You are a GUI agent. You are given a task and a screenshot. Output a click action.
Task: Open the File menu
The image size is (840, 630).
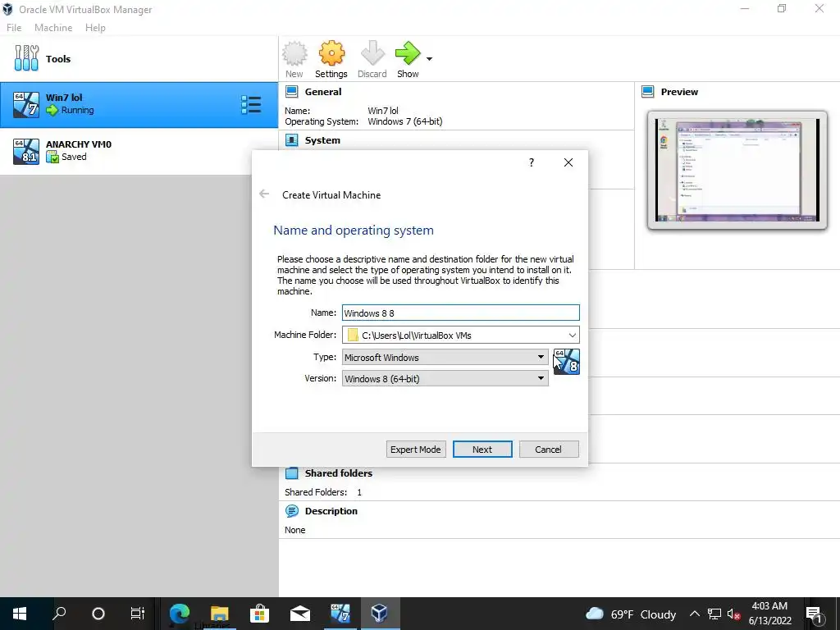point(14,27)
